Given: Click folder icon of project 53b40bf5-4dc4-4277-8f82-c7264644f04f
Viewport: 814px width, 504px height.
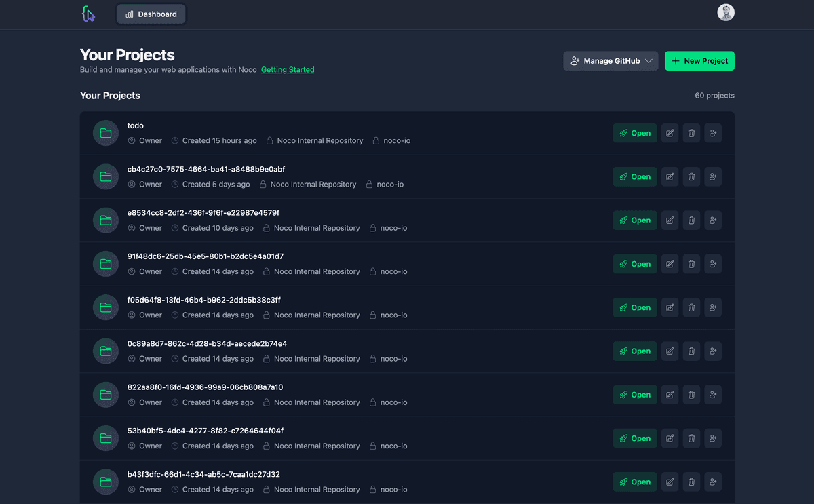Looking at the screenshot, I should (x=106, y=438).
